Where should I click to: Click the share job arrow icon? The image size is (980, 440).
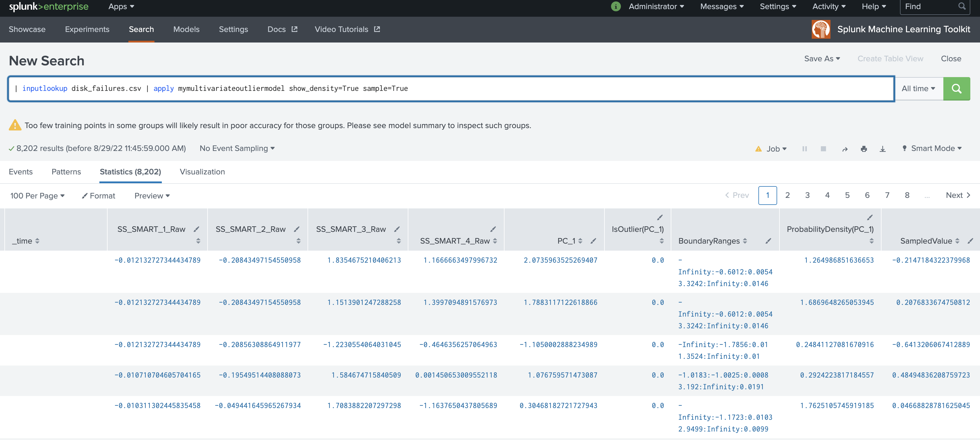point(845,149)
